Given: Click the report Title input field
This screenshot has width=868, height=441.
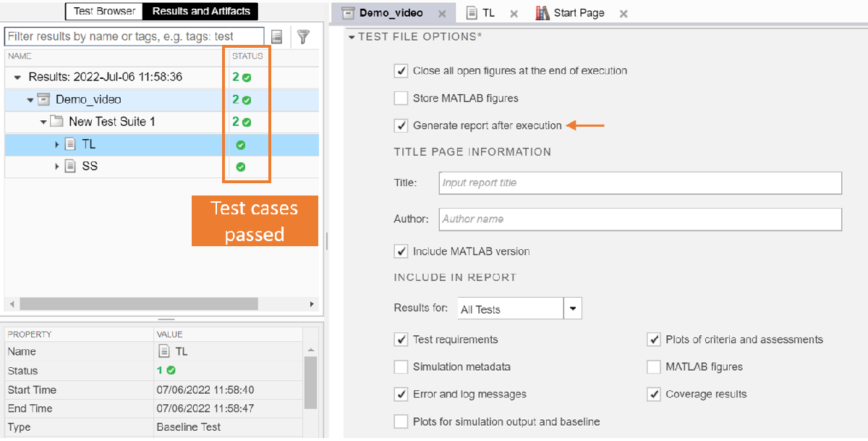Looking at the screenshot, I should pyautogui.click(x=639, y=182).
